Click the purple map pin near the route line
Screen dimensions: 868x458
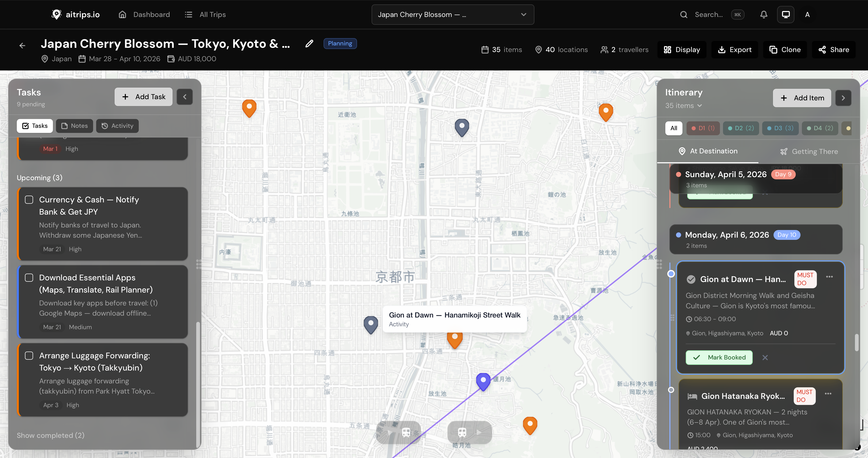point(483,381)
